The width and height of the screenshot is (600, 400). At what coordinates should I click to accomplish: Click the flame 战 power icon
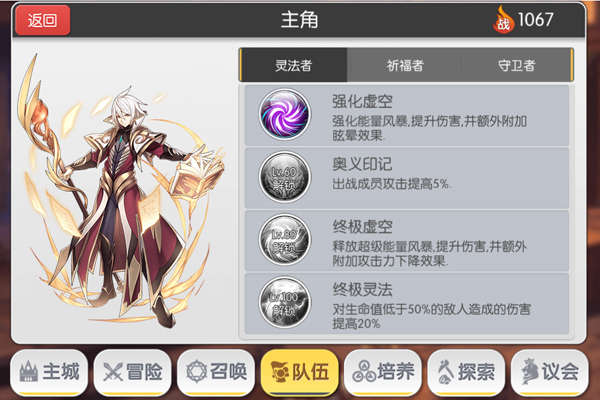(x=503, y=20)
